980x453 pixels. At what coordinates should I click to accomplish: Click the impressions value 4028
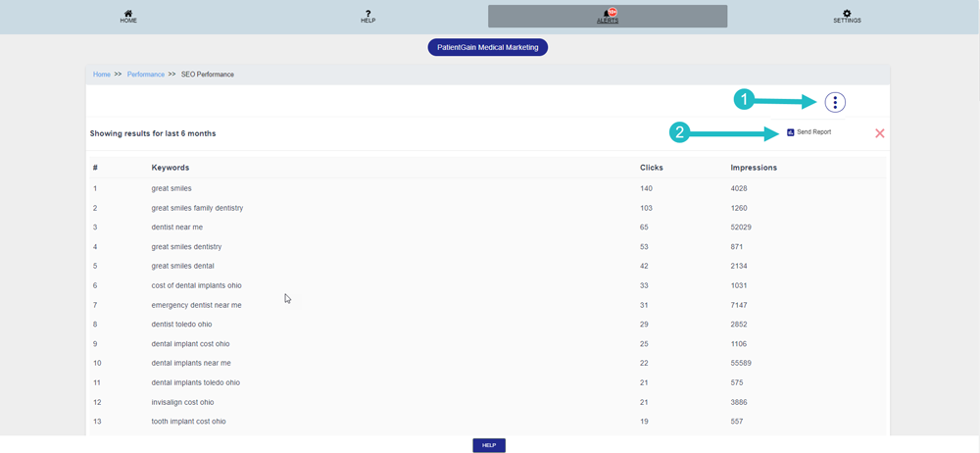pos(739,188)
